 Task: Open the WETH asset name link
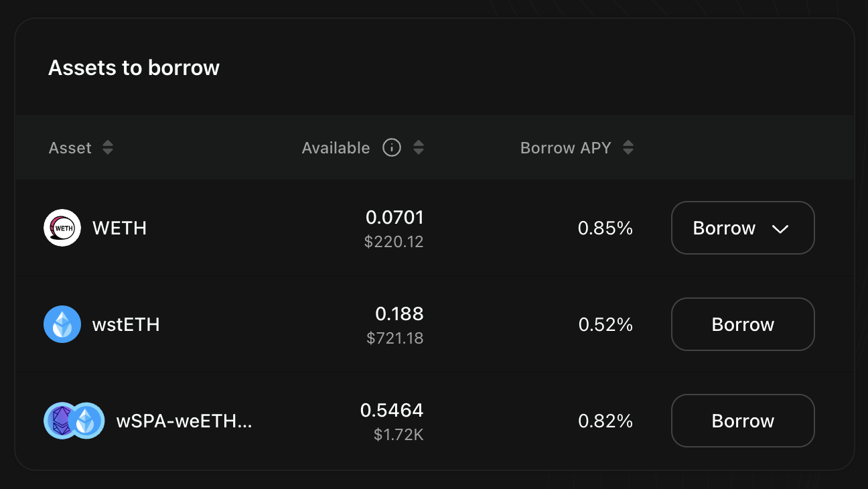(119, 228)
